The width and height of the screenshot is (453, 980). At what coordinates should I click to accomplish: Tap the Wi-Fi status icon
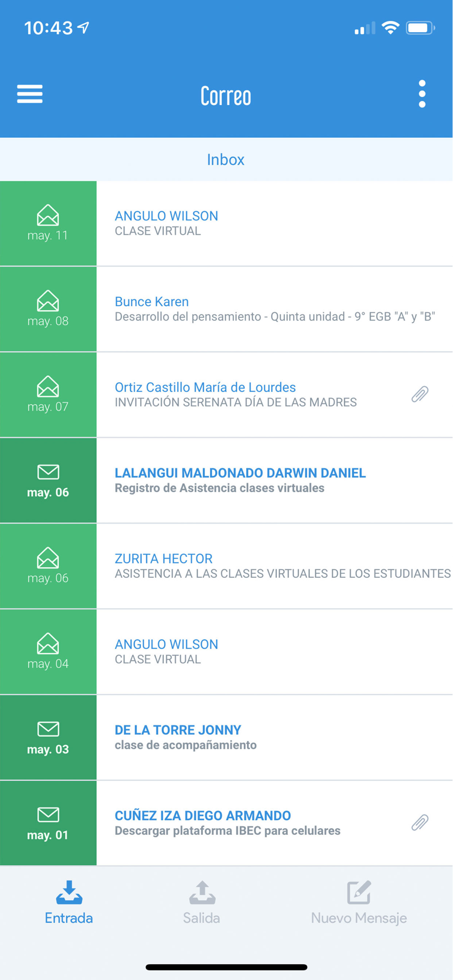390,28
